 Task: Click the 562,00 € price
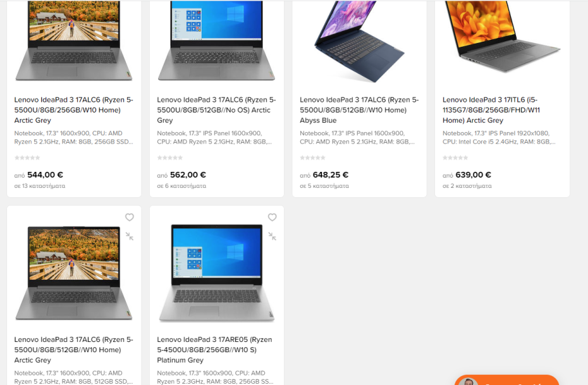(x=188, y=174)
